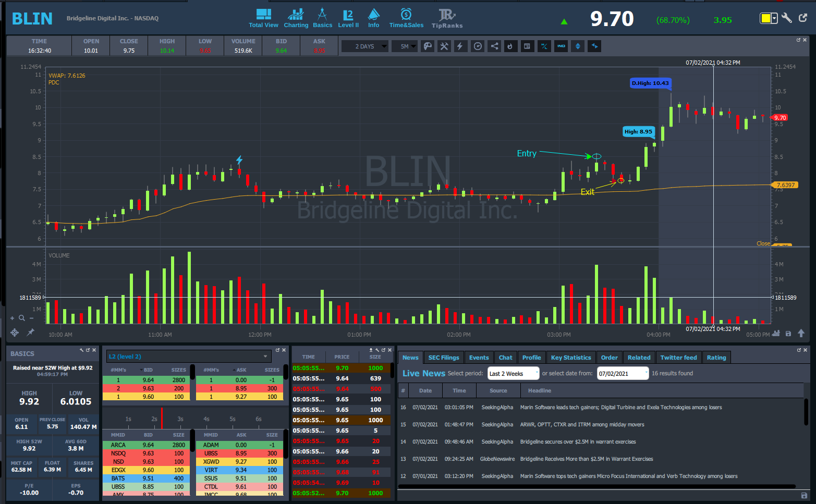Open the chart drawing tools icon

tap(444, 46)
